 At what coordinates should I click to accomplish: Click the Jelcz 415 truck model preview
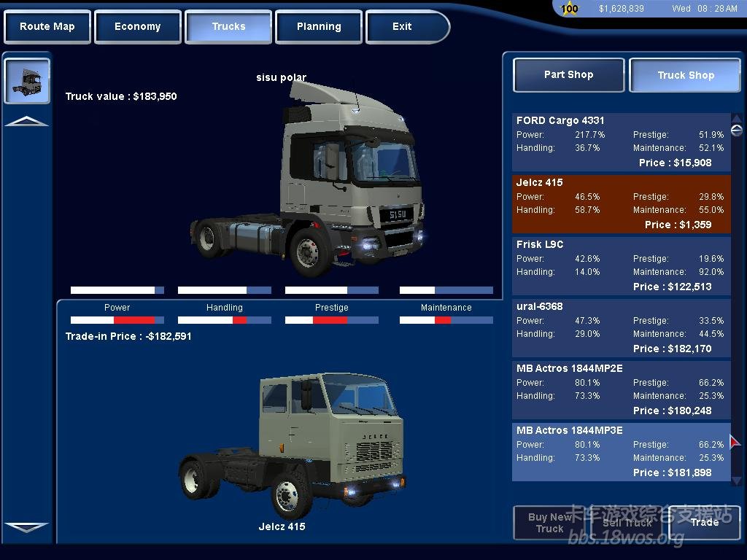point(292,446)
